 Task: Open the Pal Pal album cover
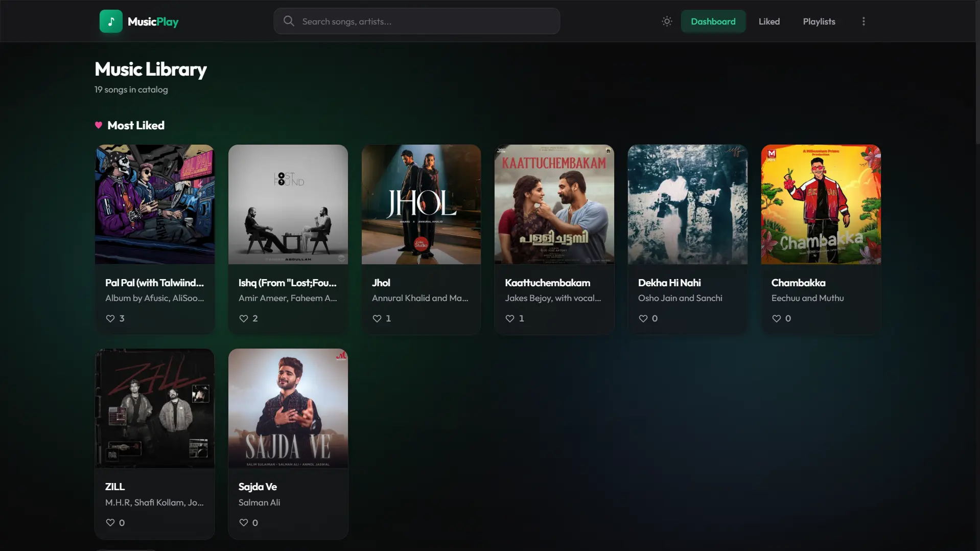[155, 204]
